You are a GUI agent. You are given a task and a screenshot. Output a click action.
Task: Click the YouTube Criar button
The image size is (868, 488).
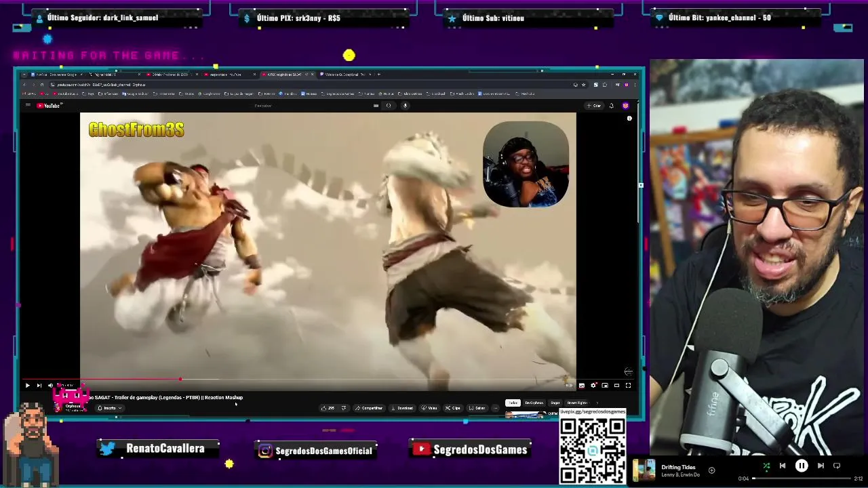pyautogui.click(x=594, y=106)
